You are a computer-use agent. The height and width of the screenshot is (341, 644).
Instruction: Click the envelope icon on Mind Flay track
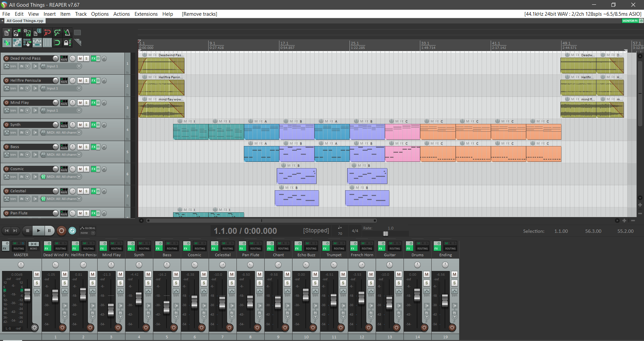coord(7,111)
